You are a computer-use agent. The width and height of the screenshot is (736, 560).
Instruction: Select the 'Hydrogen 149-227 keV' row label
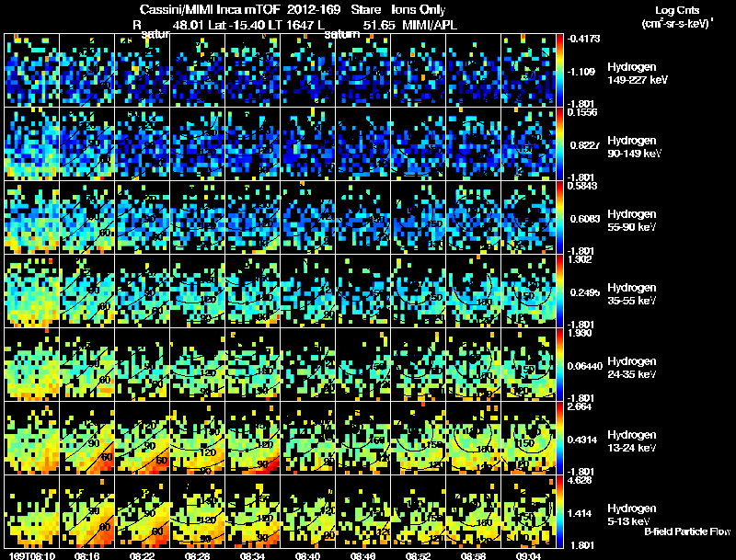(x=637, y=74)
